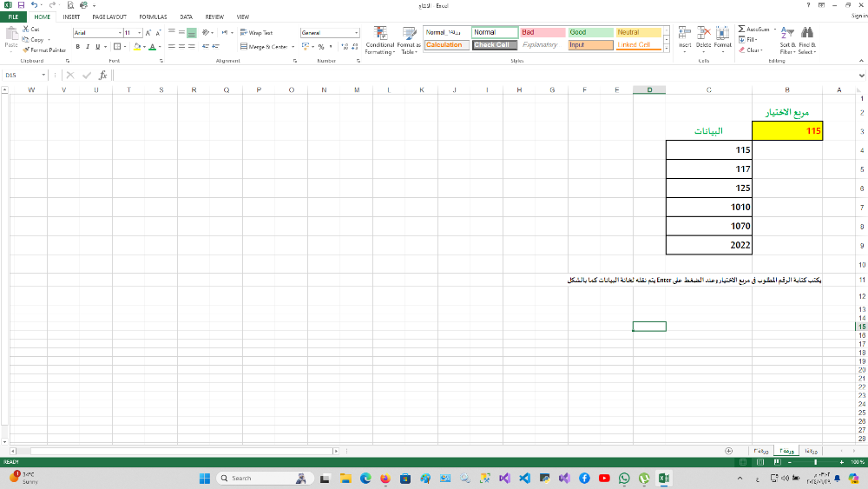Image resolution: width=868 pixels, height=489 pixels.
Task: Expand the Name Box dropdown arrow
Action: coord(51,76)
